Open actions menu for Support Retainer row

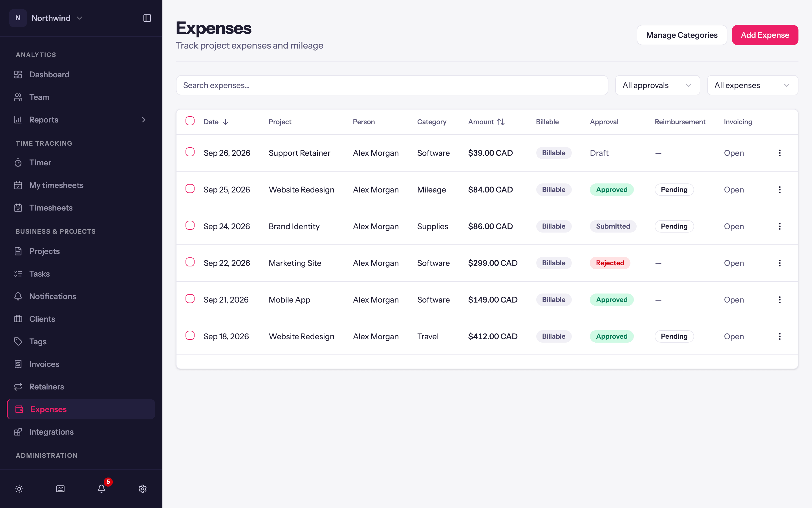(x=780, y=153)
